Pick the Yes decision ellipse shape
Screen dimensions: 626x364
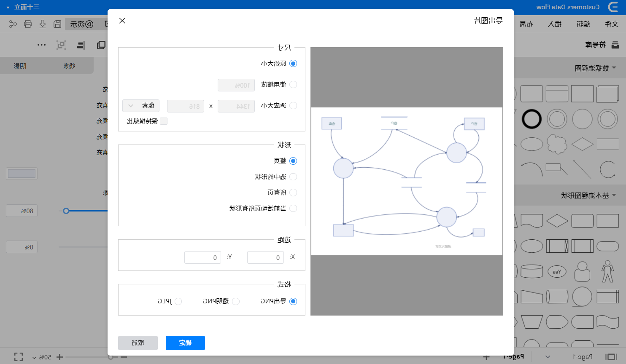click(557, 272)
